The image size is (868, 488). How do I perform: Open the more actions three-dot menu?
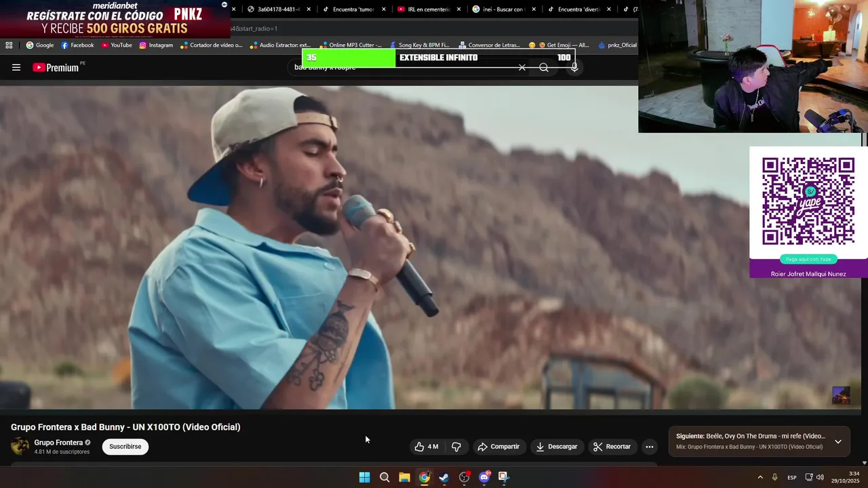click(650, 447)
